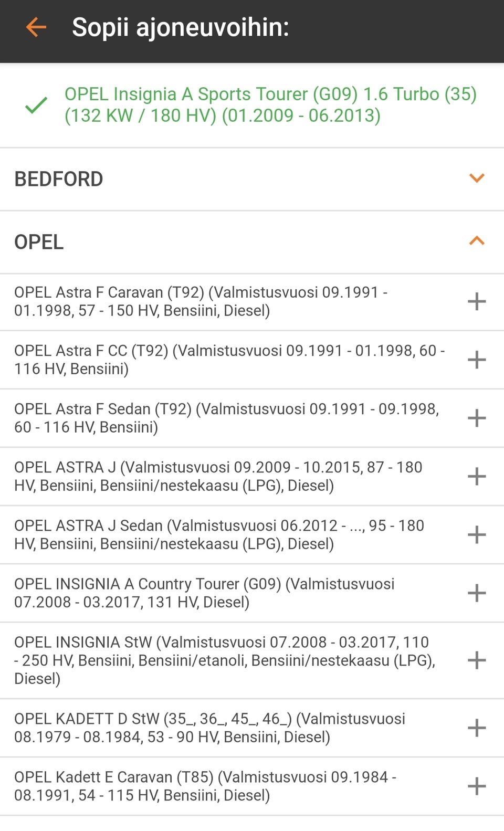Tap the OPEL brand heading
The height and width of the screenshot is (831, 504).
point(39,242)
